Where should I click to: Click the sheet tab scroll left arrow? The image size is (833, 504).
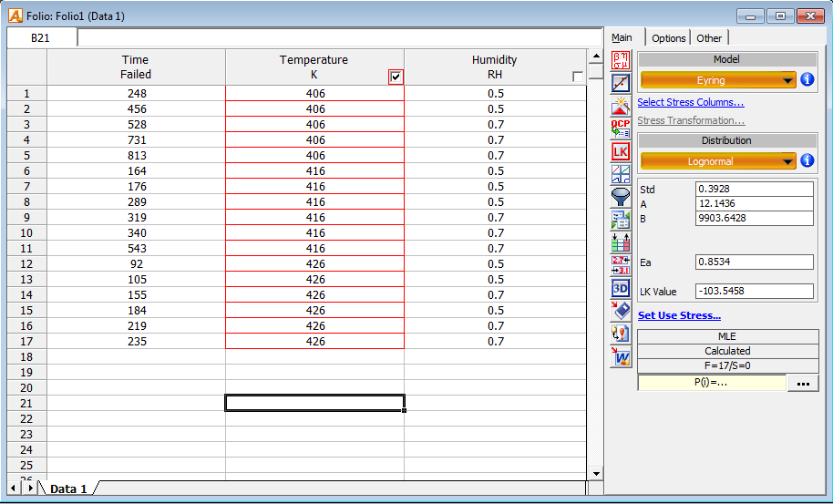[x=15, y=488]
